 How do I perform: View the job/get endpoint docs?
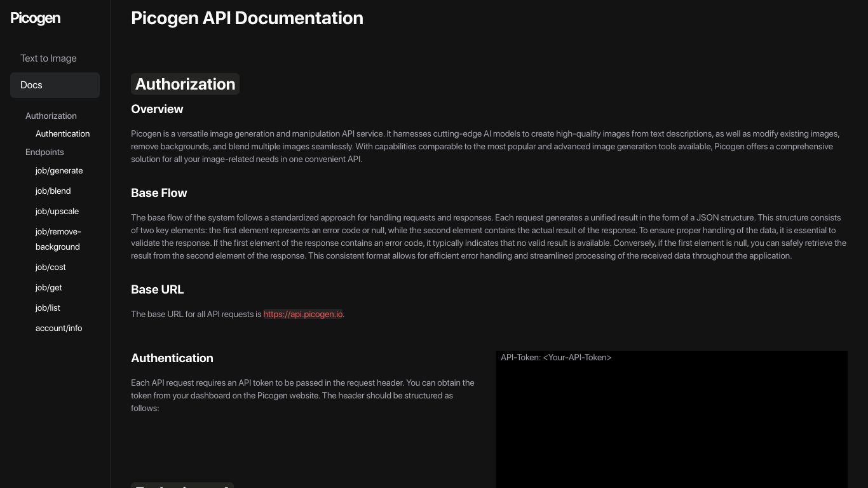49,287
